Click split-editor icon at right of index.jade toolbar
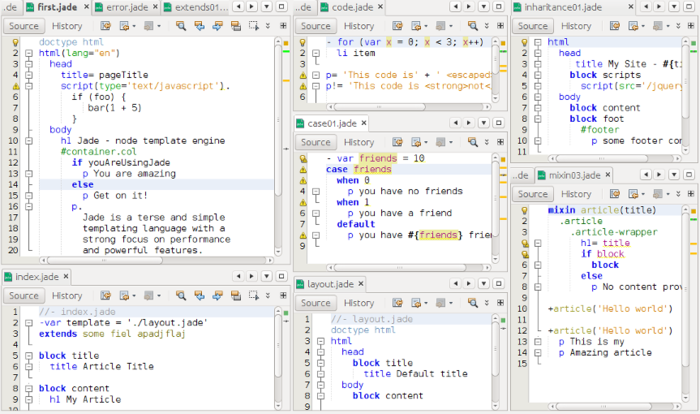 pyautogui.click(x=281, y=296)
